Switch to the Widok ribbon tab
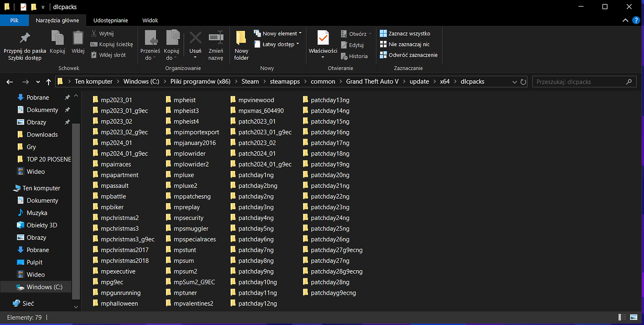The width and height of the screenshot is (644, 325). coord(150,20)
